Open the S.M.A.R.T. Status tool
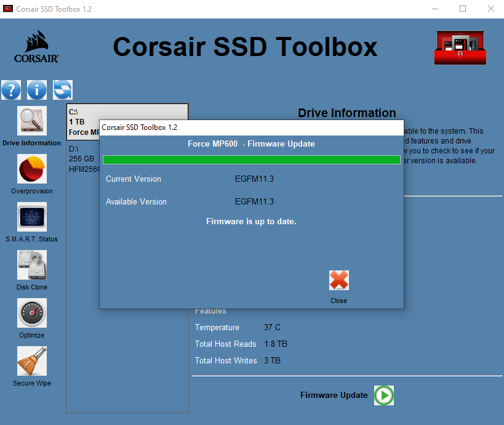This screenshot has width=504, height=425. (32, 217)
